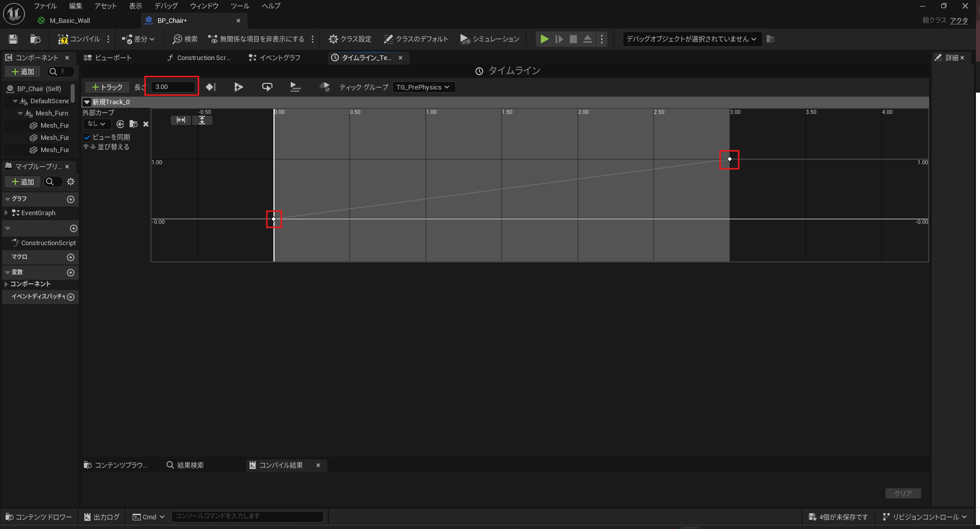This screenshot has height=529, width=980.
Task: Collapse the 新規Track_0 track
Action: pyautogui.click(x=87, y=102)
